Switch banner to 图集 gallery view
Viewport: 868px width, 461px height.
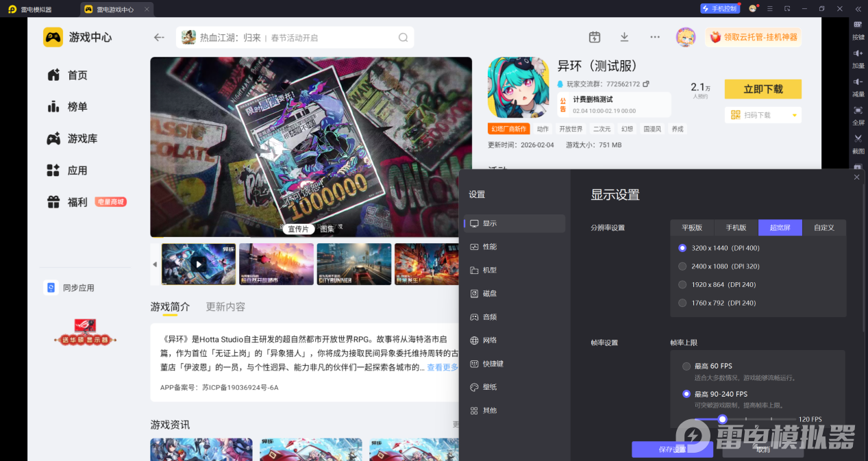(x=327, y=229)
